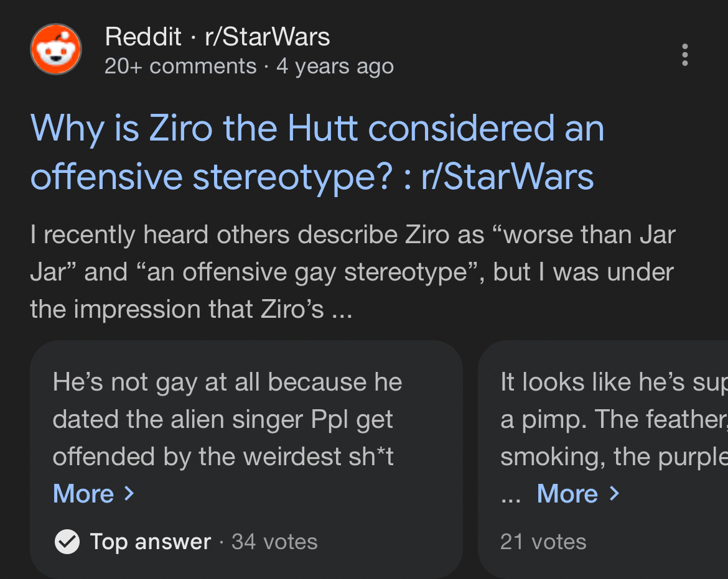This screenshot has height=579, width=728.
Task: Click the "r/StarWars" subreddit name in header
Action: tap(268, 37)
